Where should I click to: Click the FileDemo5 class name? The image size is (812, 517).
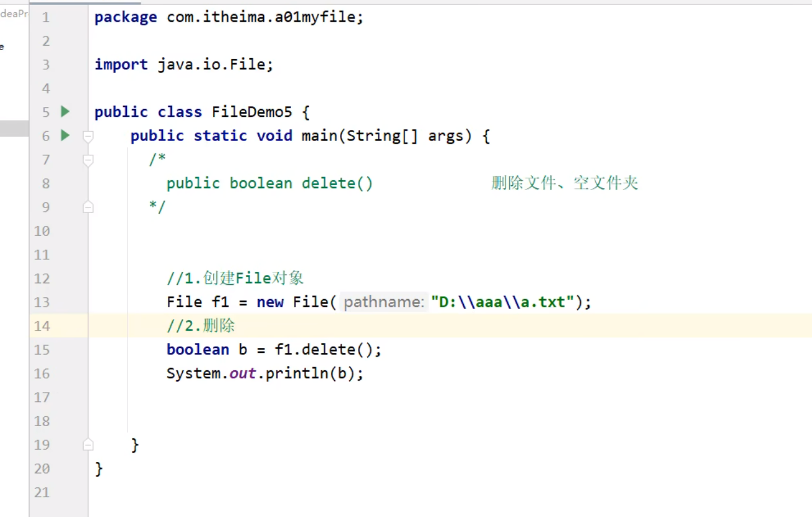(252, 112)
